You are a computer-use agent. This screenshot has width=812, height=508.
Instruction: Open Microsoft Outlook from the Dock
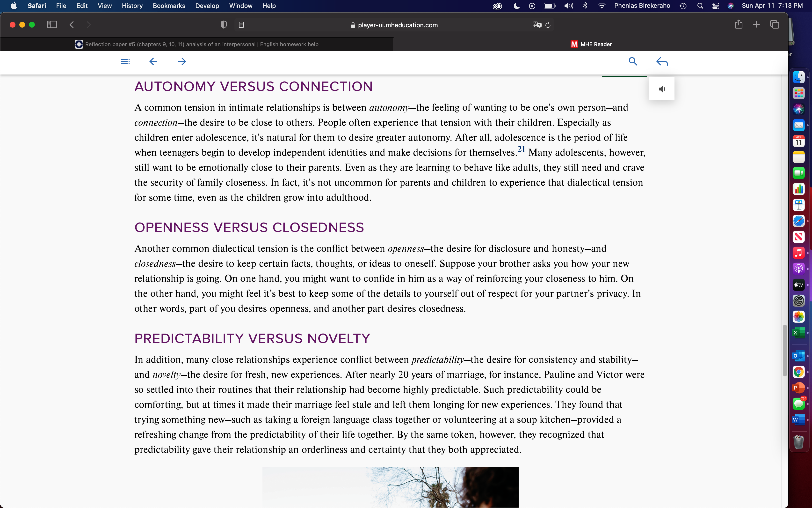798,356
